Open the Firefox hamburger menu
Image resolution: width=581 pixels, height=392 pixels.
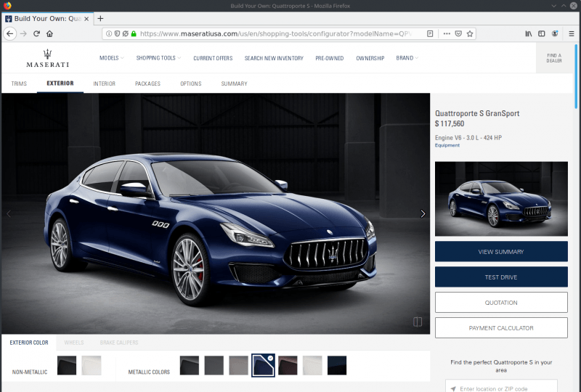tap(572, 33)
